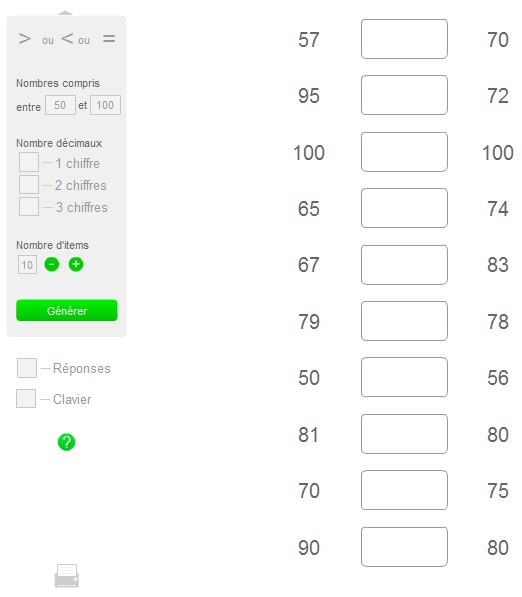
Task: Click the answer box between 100 and 100
Action: pyautogui.click(x=404, y=152)
